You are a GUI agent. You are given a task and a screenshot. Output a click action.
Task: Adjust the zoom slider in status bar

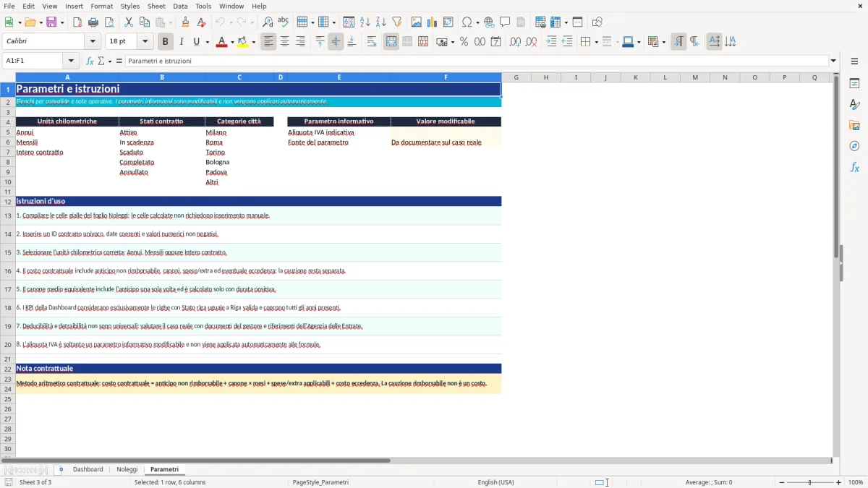[809, 482]
